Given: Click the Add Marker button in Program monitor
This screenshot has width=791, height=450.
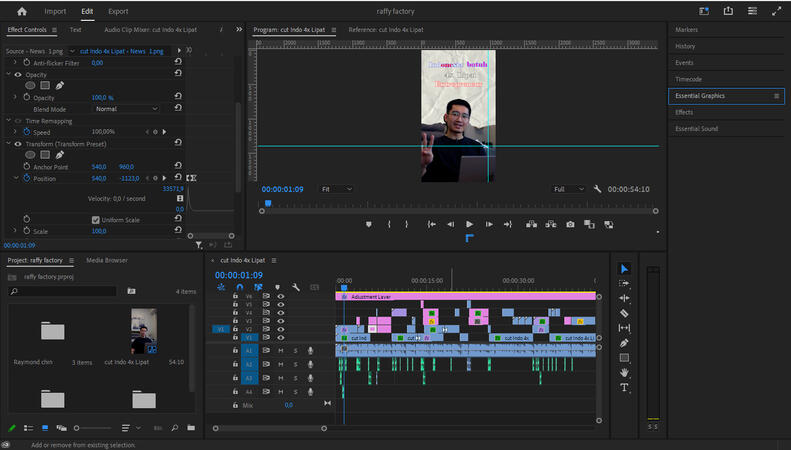Looking at the screenshot, I should (368, 224).
